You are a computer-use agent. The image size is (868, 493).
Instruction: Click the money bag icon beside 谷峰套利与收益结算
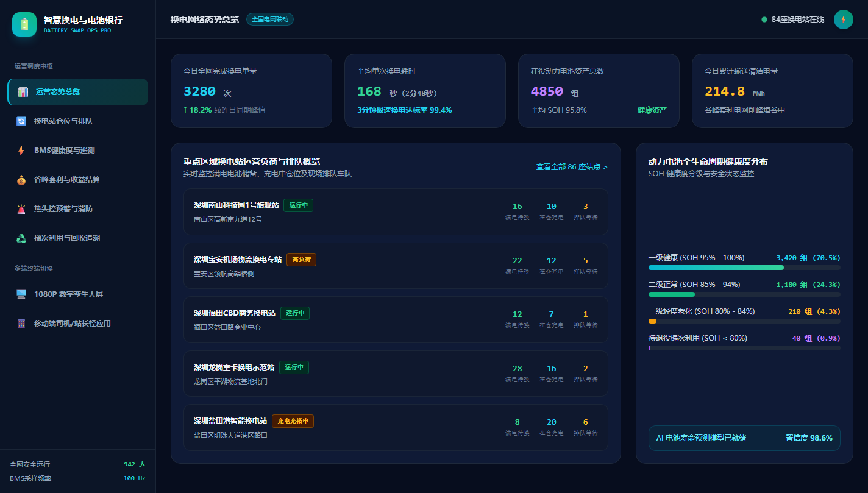21,180
